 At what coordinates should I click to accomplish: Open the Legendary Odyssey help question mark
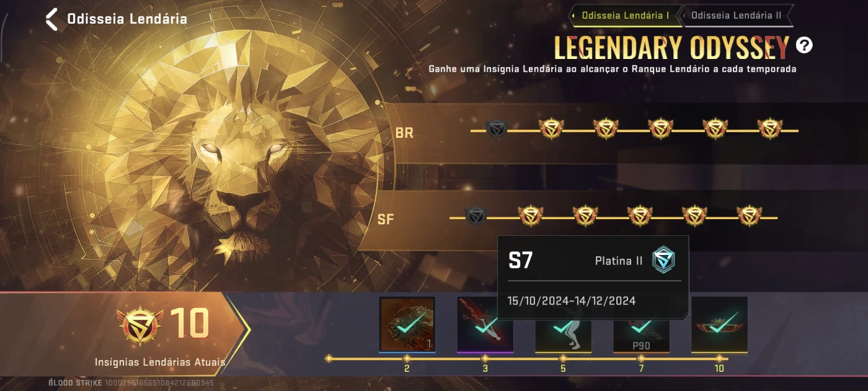coord(804,45)
